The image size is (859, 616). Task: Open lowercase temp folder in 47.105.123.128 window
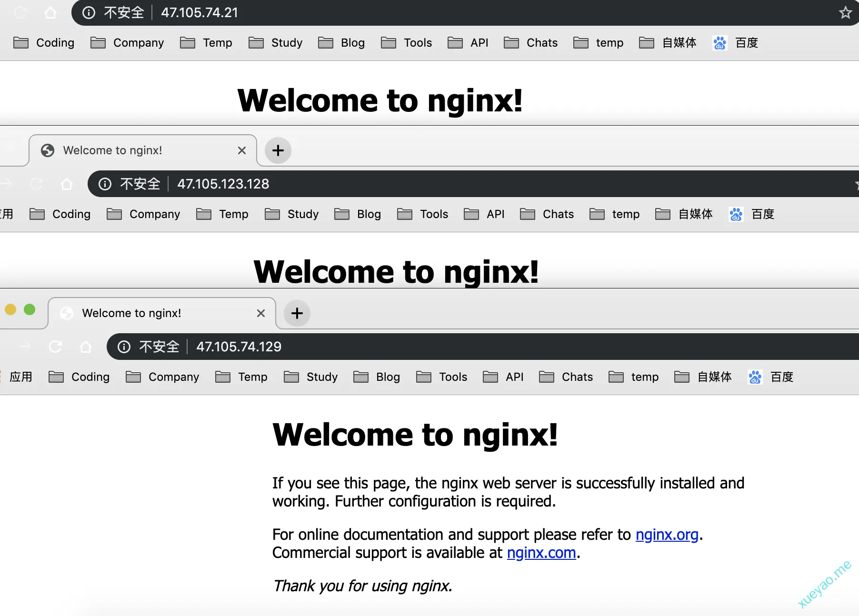coord(615,214)
